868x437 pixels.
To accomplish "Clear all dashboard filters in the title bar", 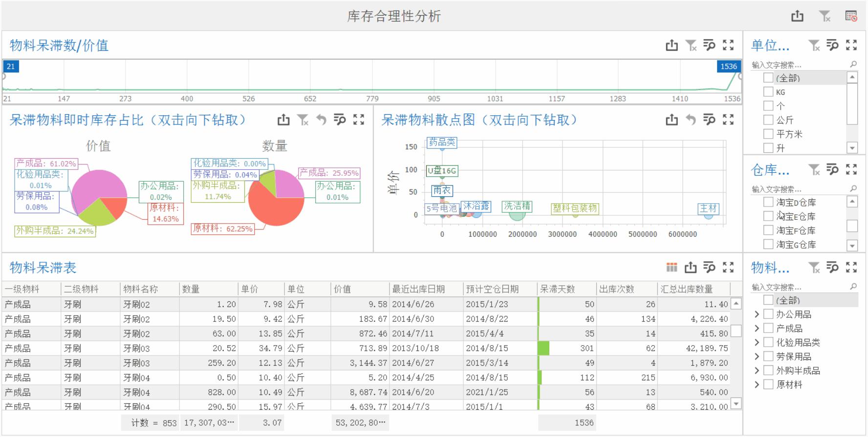I will click(x=825, y=16).
